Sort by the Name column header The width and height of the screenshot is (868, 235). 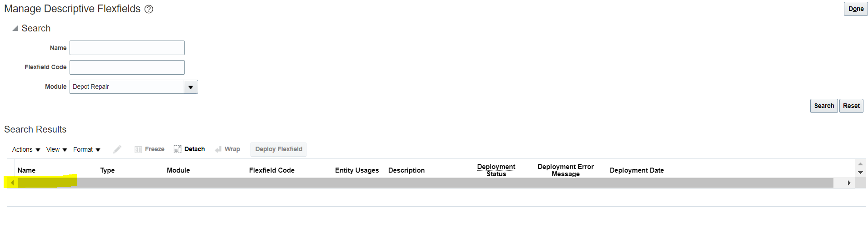click(x=26, y=170)
